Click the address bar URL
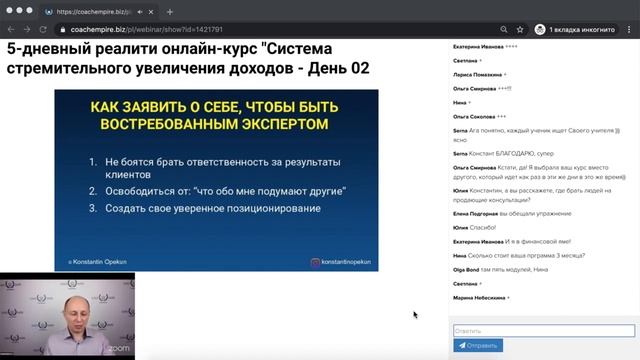 pyautogui.click(x=147, y=29)
